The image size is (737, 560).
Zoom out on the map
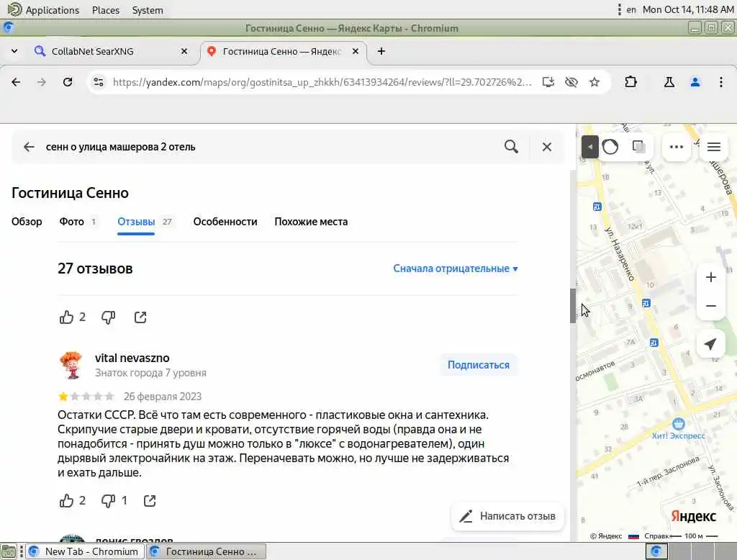pos(710,306)
